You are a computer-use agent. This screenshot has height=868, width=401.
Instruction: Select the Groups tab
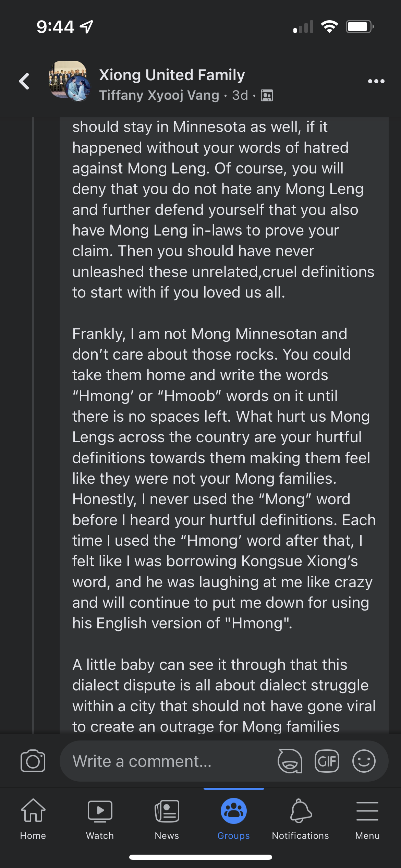click(x=234, y=818)
